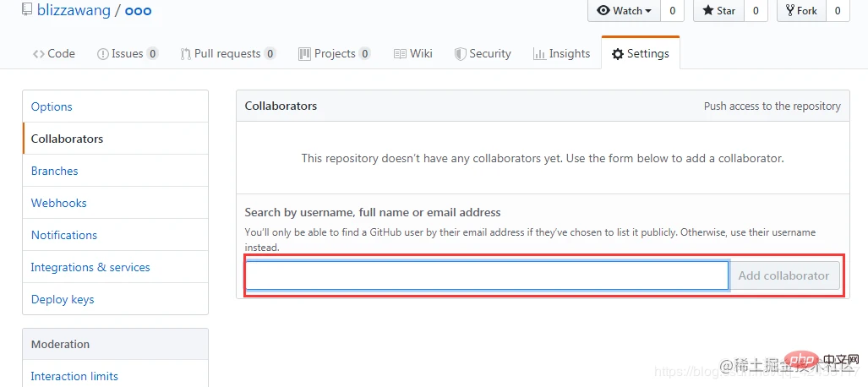
Task: Click the Security shield icon
Action: (460, 53)
